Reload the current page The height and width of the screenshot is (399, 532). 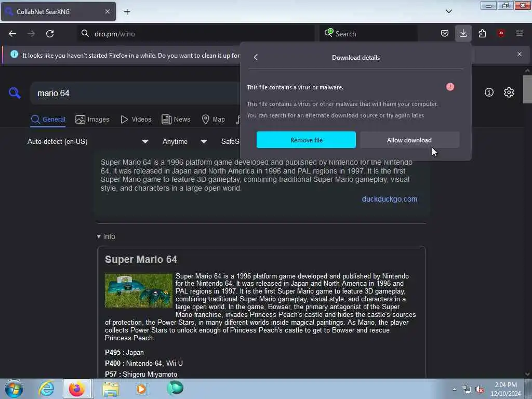50,34
